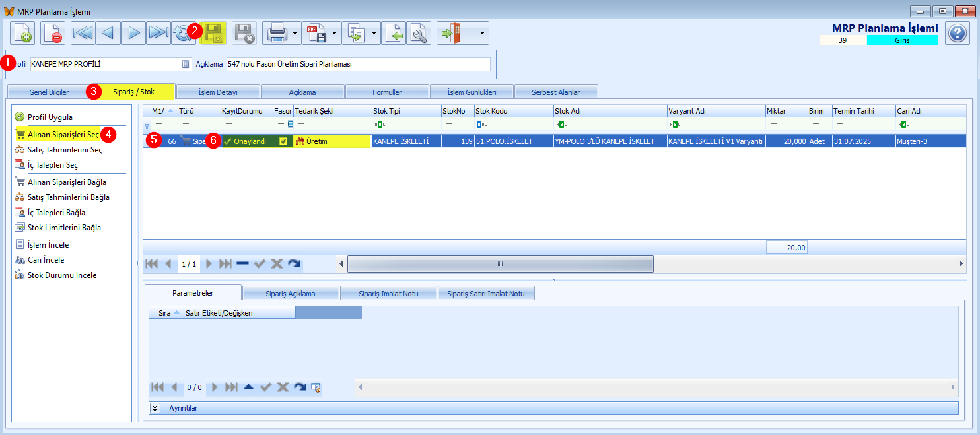
Task: Jump to the last record in the toolbar
Action: pos(158,32)
